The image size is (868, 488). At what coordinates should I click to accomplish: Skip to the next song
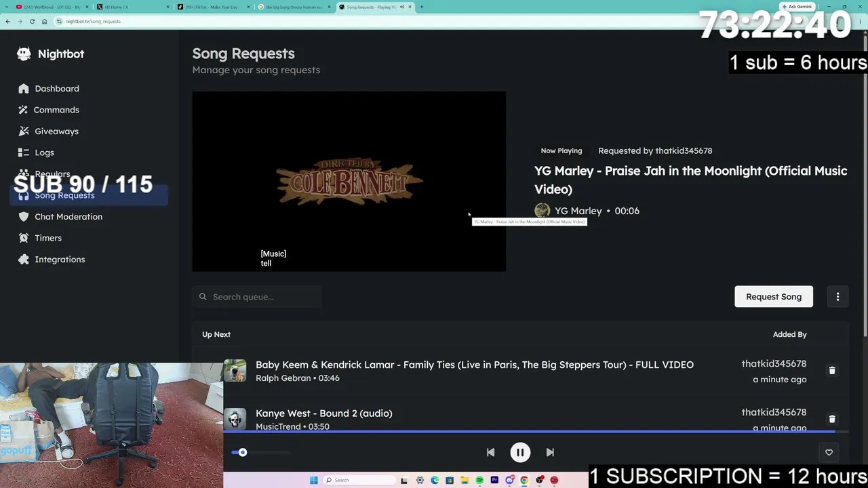point(550,452)
